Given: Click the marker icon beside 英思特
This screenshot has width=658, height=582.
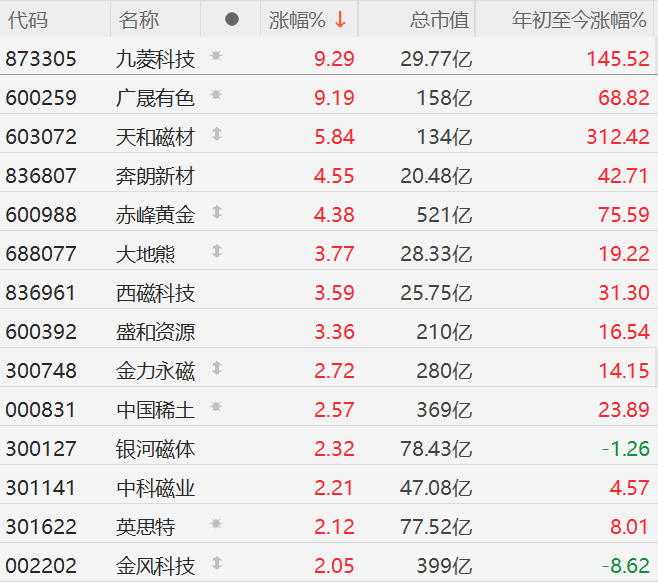Looking at the screenshot, I should [x=216, y=524].
